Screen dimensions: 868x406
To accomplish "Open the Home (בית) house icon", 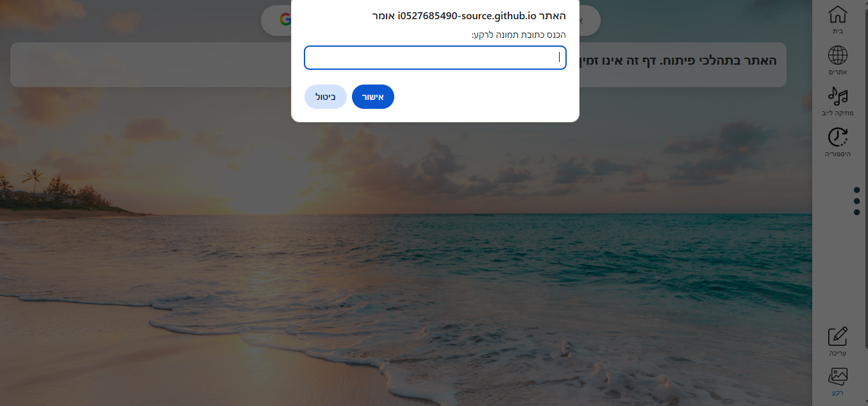I will pyautogui.click(x=837, y=15).
